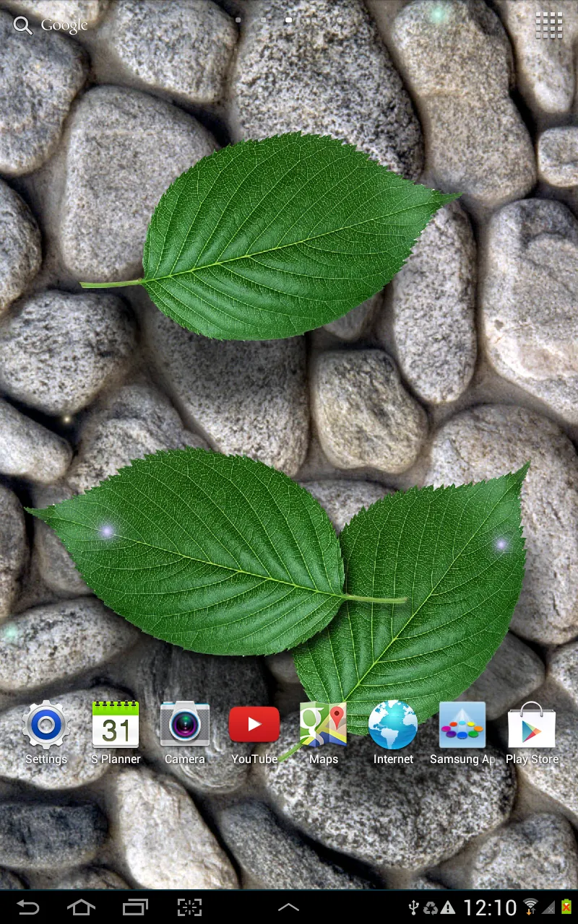Open the Play Store
The height and width of the screenshot is (924, 578).
tap(532, 733)
